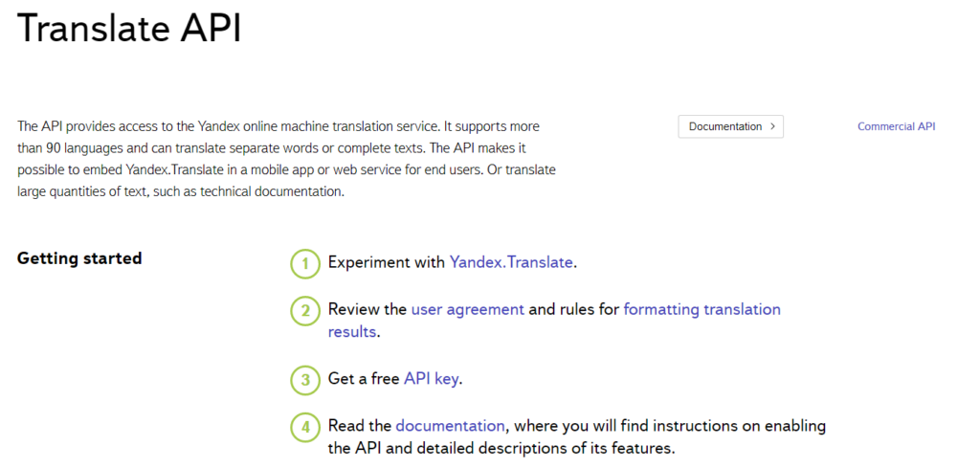The height and width of the screenshot is (468, 980).
Task: Click the intro paragraph about the Yandex translation service
Action: (x=287, y=159)
